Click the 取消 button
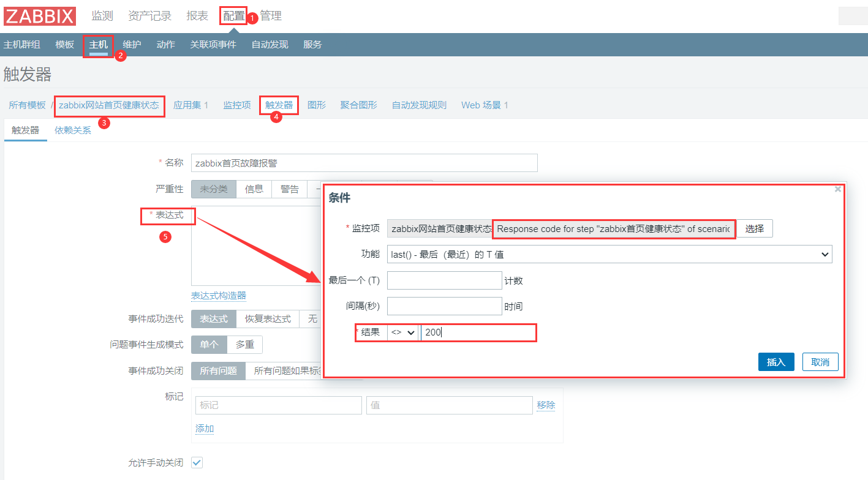Viewport: 868px width, 480px height. [x=820, y=362]
